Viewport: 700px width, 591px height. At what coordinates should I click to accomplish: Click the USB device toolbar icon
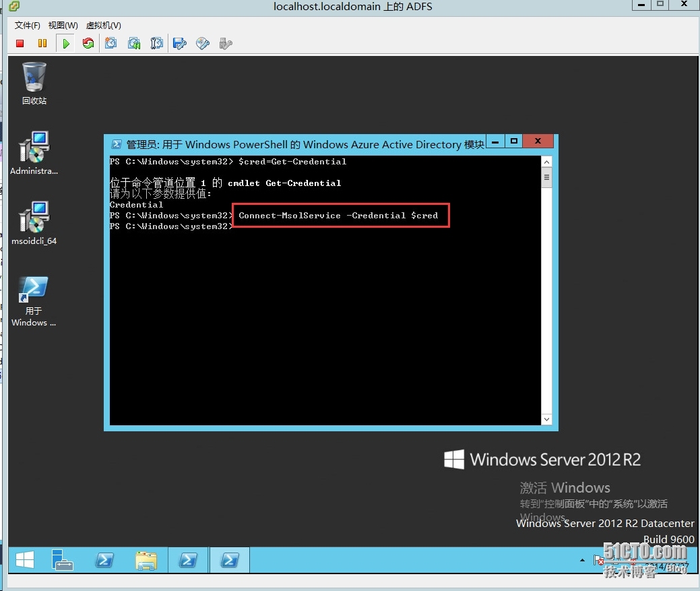[226, 43]
